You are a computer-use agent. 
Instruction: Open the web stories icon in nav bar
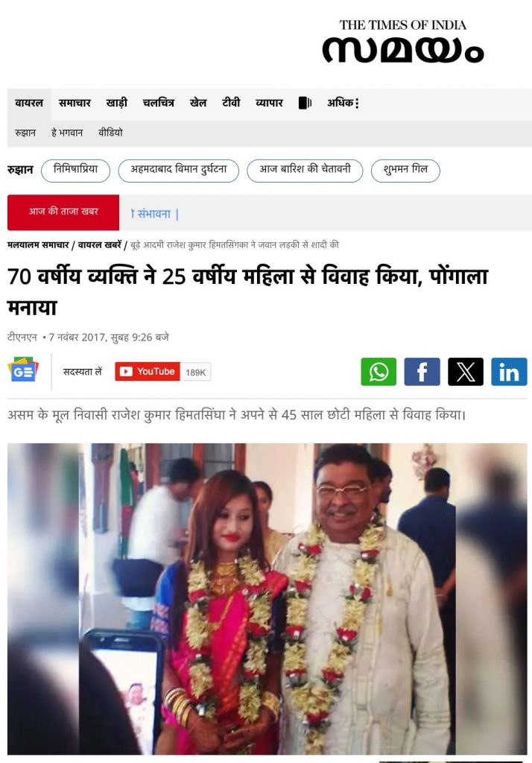(305, 103)
